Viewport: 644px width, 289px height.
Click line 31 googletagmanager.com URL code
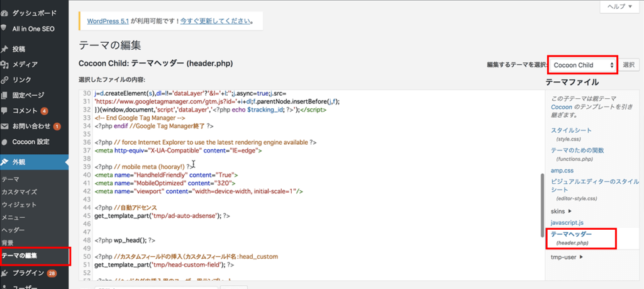(217, 101)
